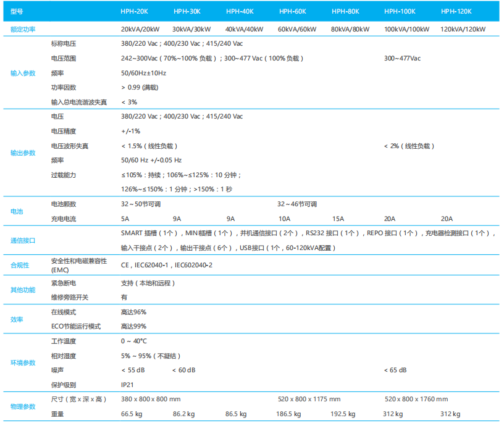504x426 pixels.
Task: Select the 高达99% ECO efficiency value
Action: coord(133,327)
